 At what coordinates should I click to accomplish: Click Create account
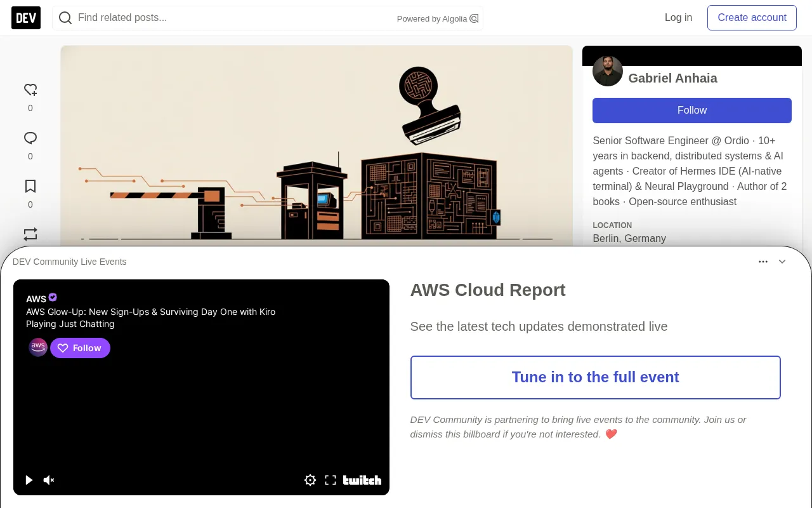(x=752, y=18)
